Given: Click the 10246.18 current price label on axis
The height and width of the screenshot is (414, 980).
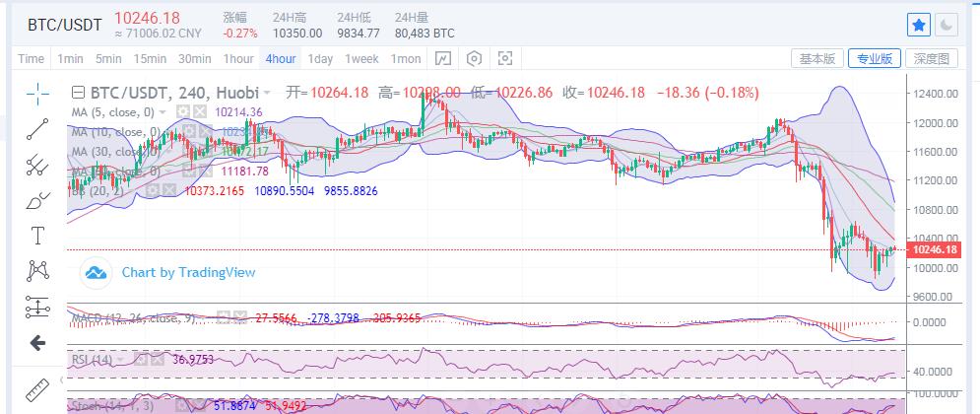Looking at the screenshot, I should (x=935, y=249).
